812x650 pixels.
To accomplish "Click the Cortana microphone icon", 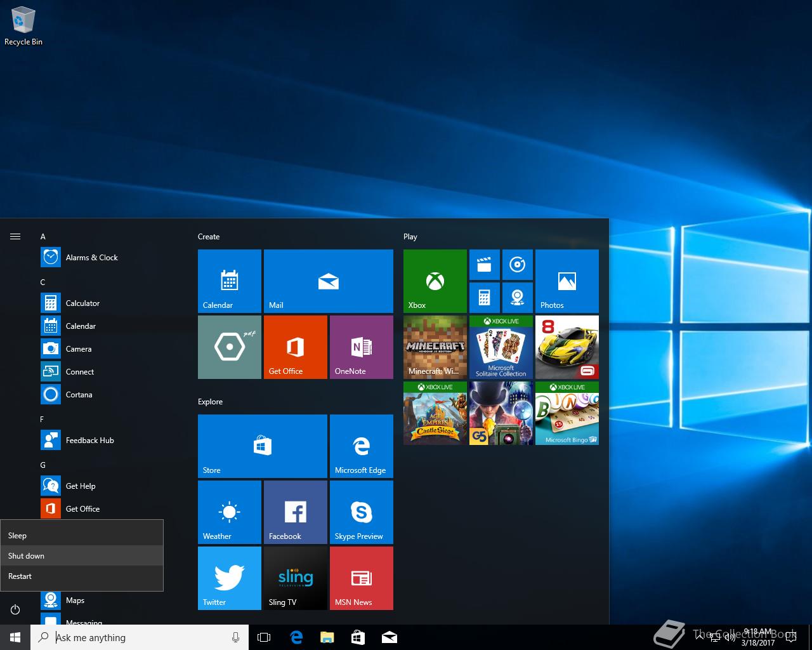I will (236, 637).
